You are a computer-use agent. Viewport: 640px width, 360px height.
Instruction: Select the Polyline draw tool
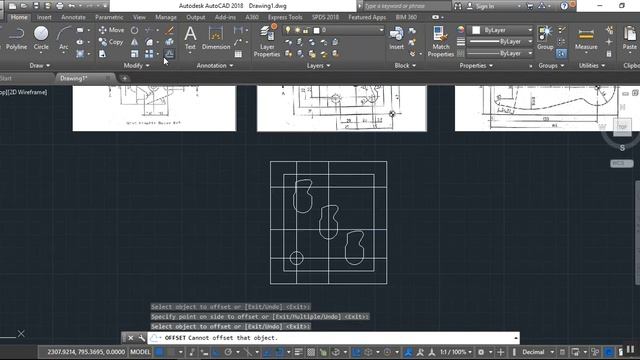pyautogui.click(x=16, y=38)
